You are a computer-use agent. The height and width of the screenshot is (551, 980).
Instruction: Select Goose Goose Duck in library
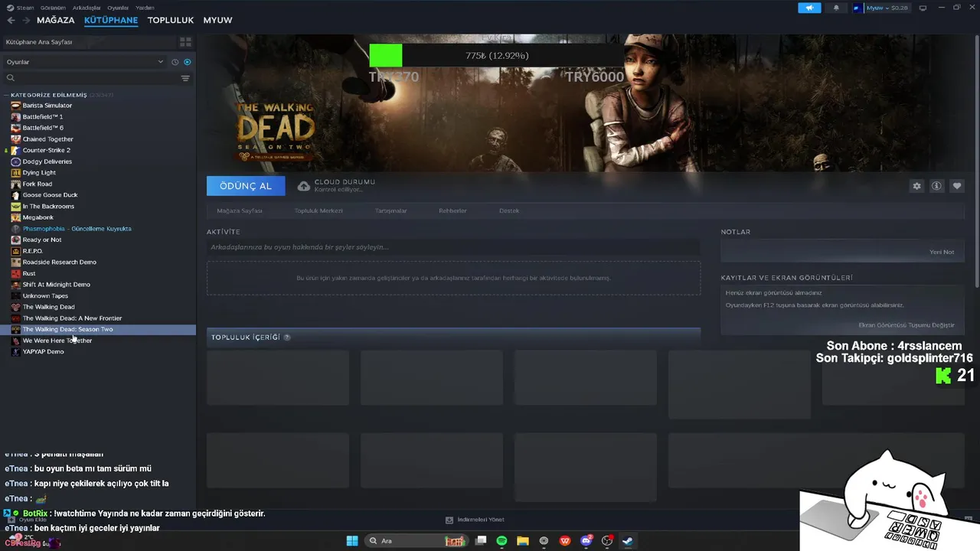pos(98,195)
